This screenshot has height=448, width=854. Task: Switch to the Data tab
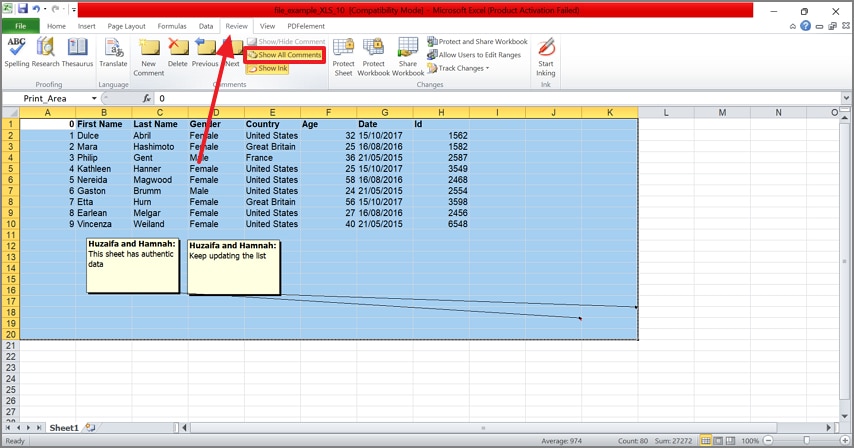[206, 26]
